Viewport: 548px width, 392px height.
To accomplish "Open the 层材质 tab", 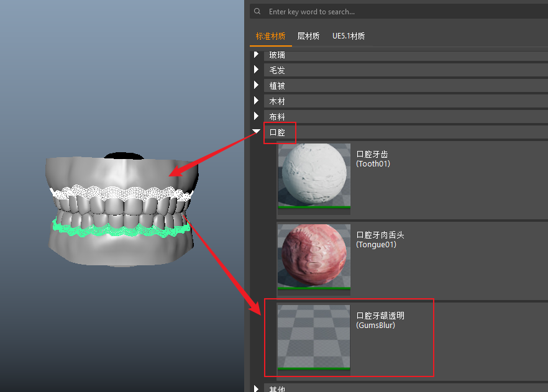I will click(x=308, y=36).
